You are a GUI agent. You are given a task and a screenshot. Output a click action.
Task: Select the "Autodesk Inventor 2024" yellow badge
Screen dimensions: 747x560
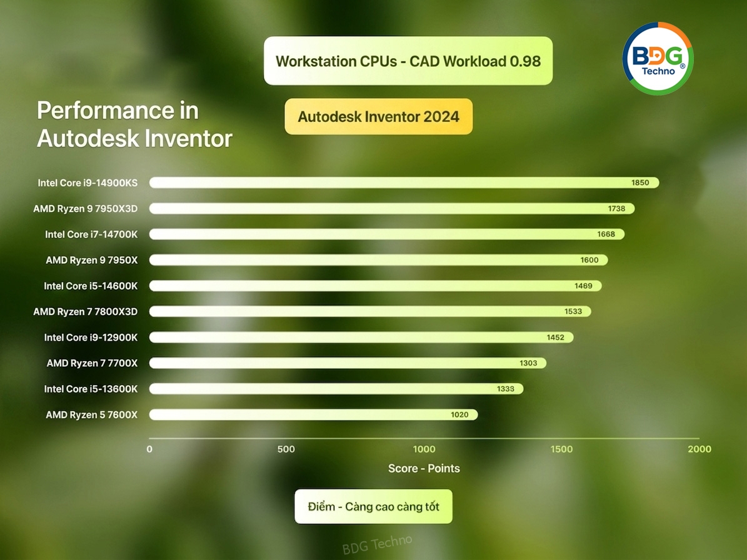coord(379,117)
